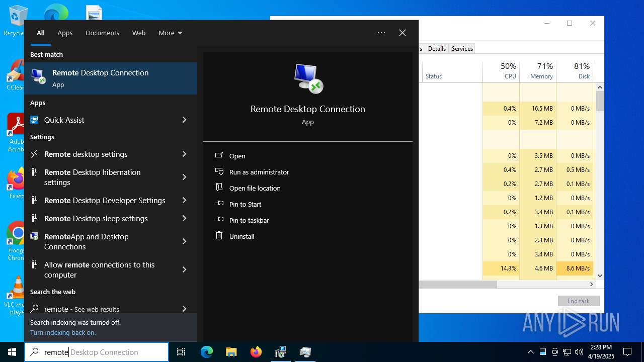Click the volume icon in system tray
The image size is (644, 362).
[579, 352]
